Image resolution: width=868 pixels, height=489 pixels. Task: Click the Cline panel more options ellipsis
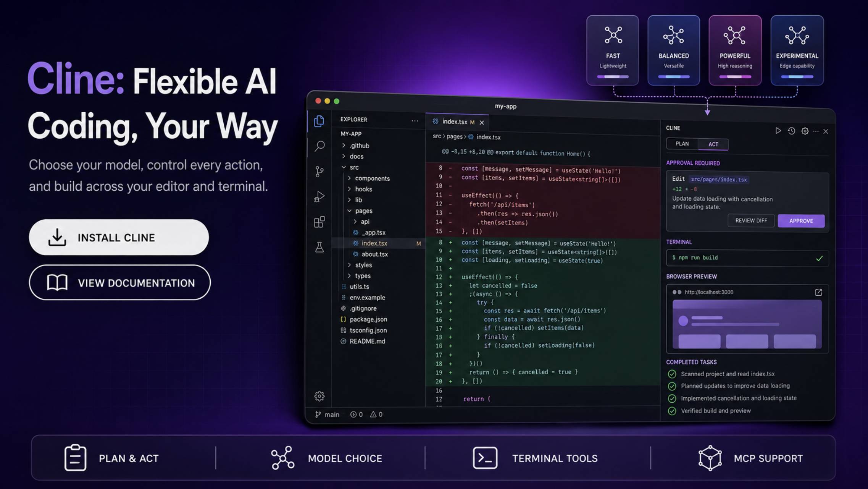[x=816, y=131]
